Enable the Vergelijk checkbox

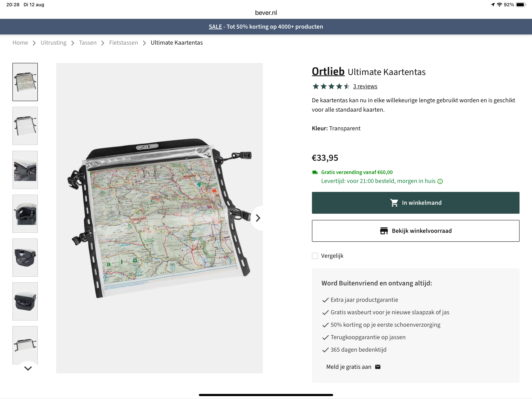click(315, 256)
